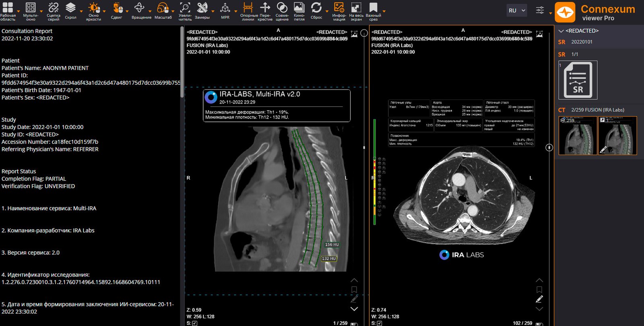This screenshot has height=326, width=644.
Task: Show the Информация overlay tool
Action: tap(339, 11)
